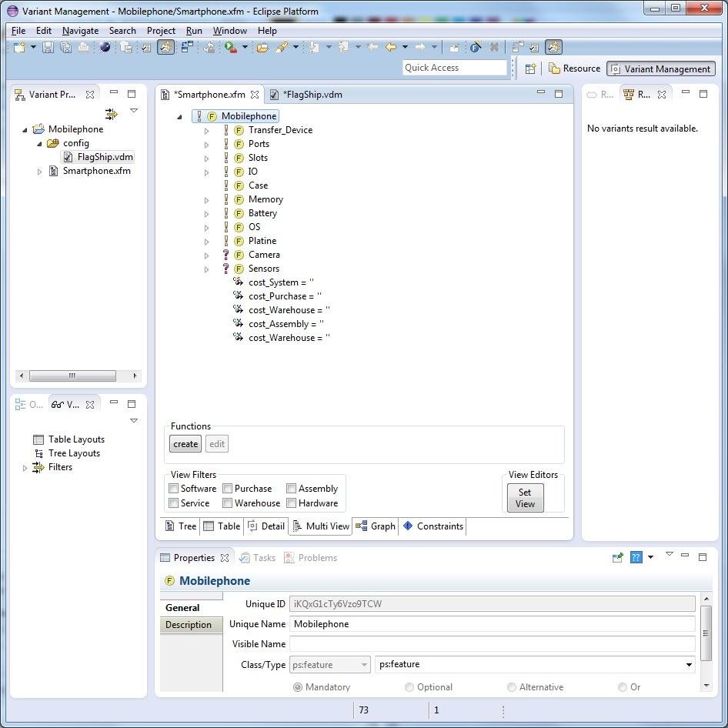This screenshot has width=728, height=728.
Task: Click the dark blue globe toolbar icon
Action: coord(105,47)
